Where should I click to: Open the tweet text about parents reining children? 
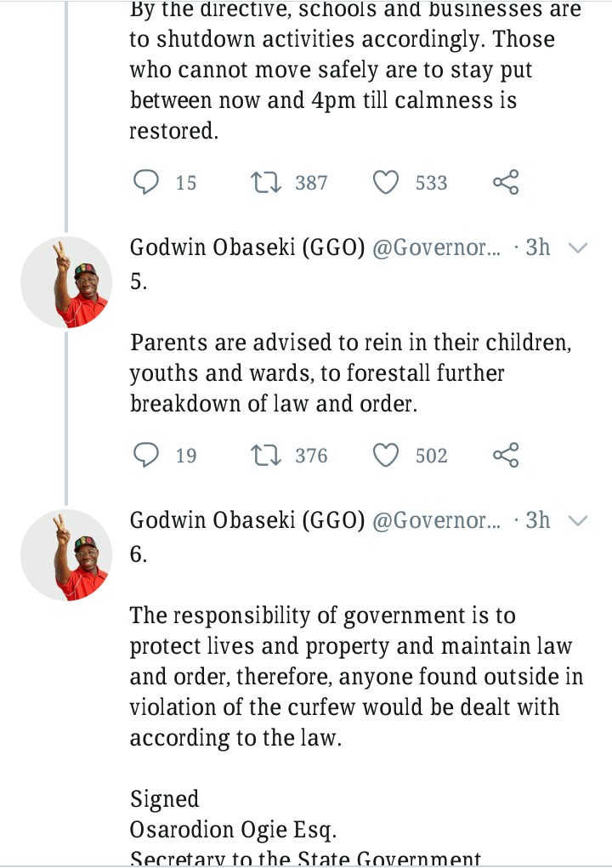[347, 373]
